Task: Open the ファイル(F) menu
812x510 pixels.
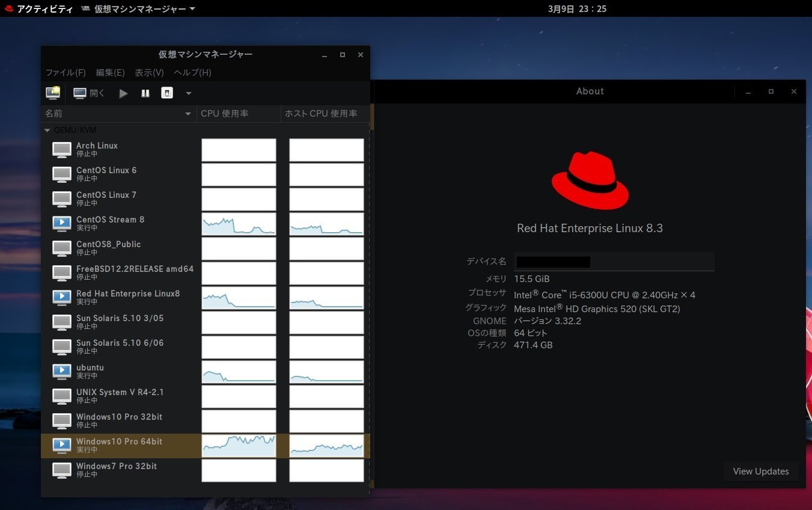Action: tap(66, 72)
